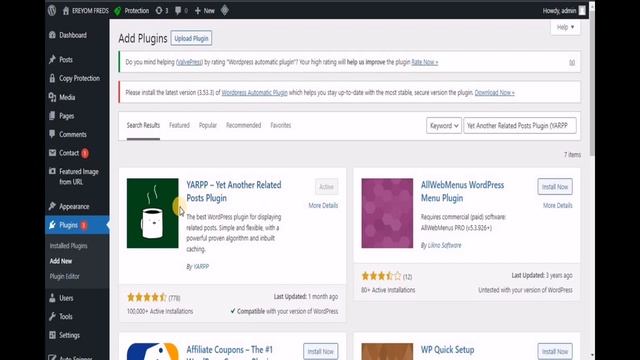Switch to the Recommended tab

[244, 125]
